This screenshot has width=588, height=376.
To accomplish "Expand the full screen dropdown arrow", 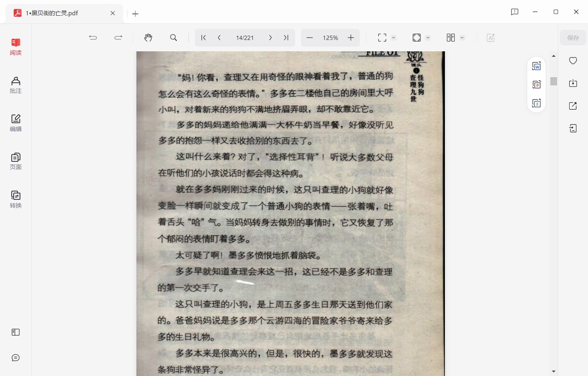I will 394,38.
